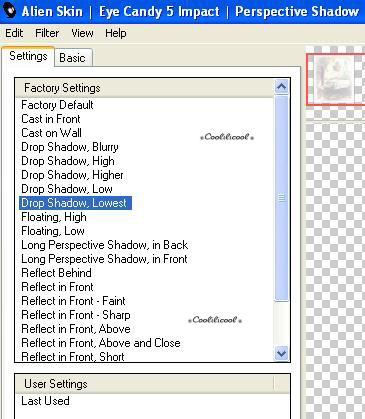Click the Factory Settings list header
365x419 pixels.
(144, 88)
